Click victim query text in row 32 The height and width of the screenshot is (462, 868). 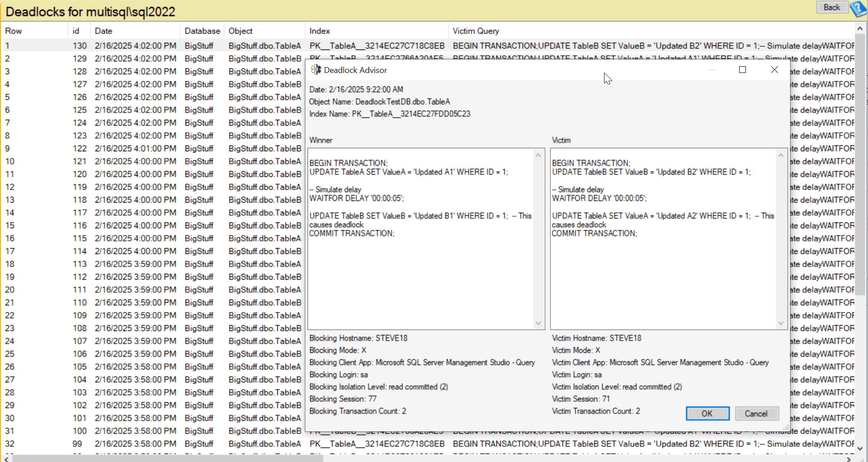(653, 444)
